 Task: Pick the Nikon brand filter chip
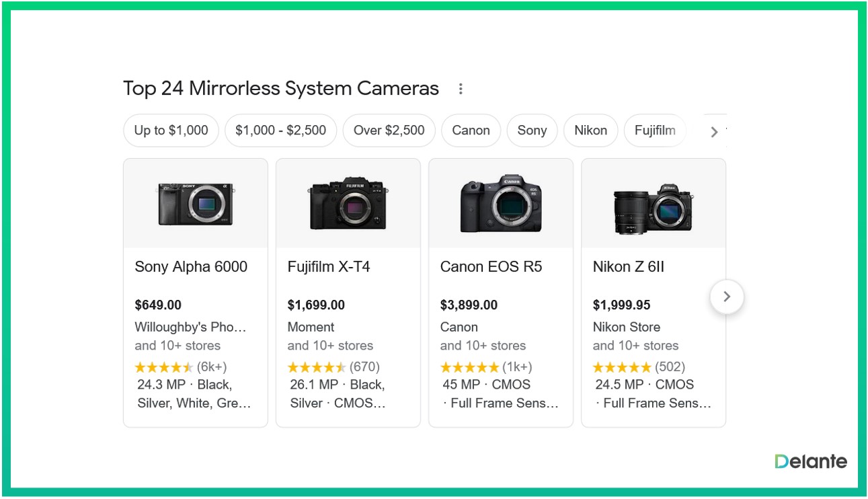point(590,130)
